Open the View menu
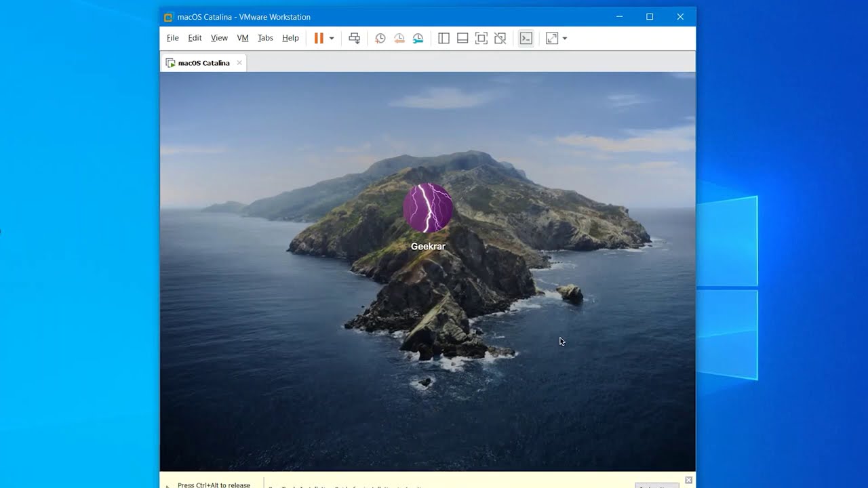This screenshot has height=488, width=868. click(x=219, y=38)
